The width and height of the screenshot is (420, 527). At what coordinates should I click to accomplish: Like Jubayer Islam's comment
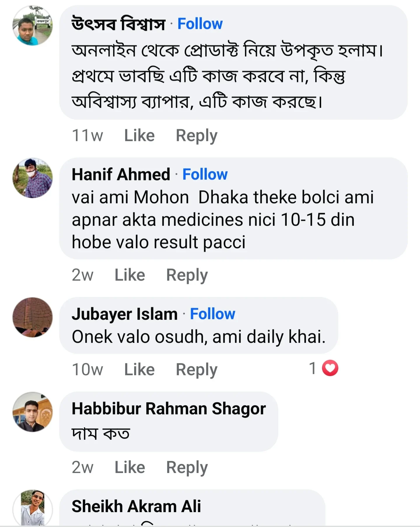[139, 369]
